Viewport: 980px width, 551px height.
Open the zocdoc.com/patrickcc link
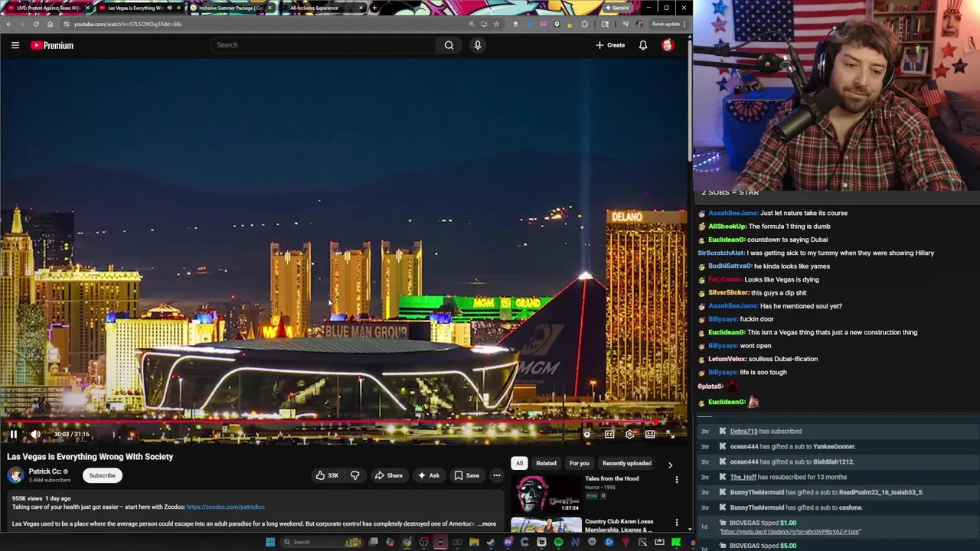(x=225, y=507)
